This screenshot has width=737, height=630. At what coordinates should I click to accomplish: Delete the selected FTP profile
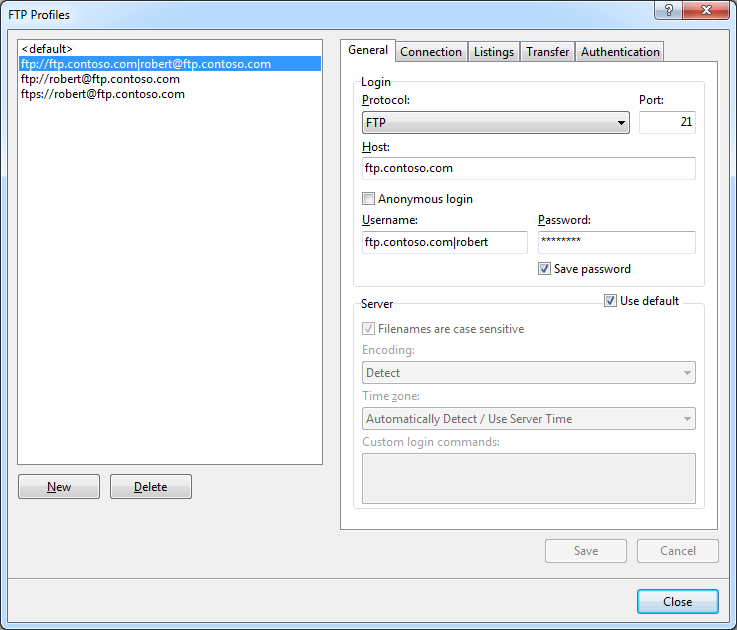pyautogui.click(x=150, y=487)
